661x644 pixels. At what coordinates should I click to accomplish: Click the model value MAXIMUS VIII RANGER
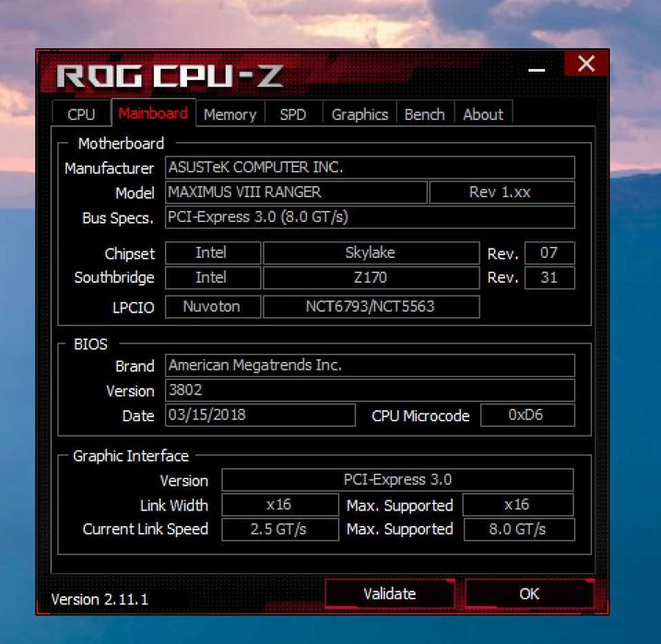(x=296, y=192)
